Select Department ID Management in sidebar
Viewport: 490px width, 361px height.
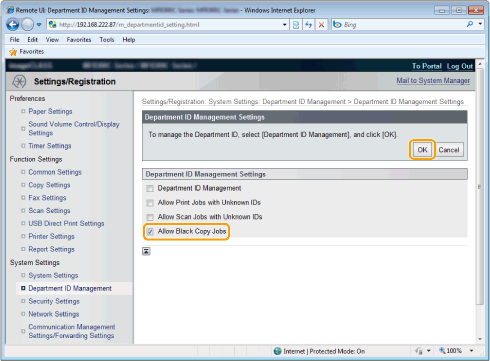(x=70, y=288)
